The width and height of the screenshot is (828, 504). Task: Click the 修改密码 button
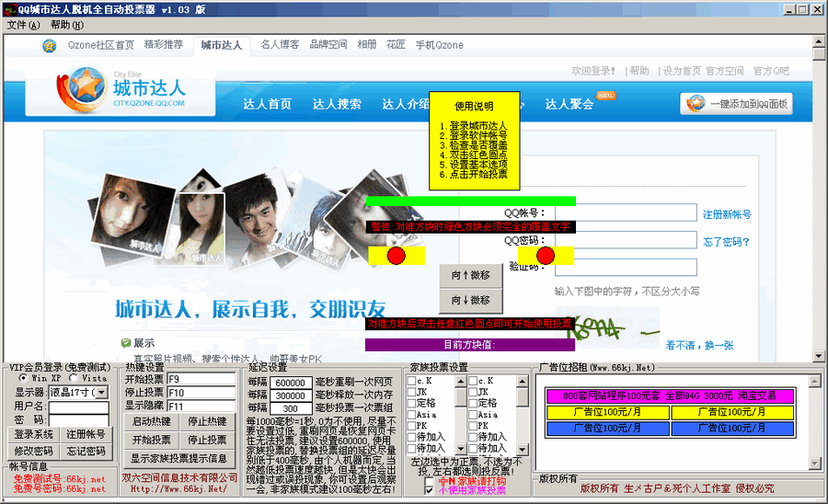point(33,452)
